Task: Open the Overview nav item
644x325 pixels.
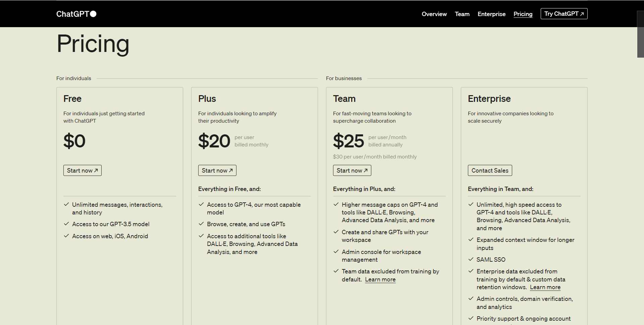Action: (x=434, y=14)
